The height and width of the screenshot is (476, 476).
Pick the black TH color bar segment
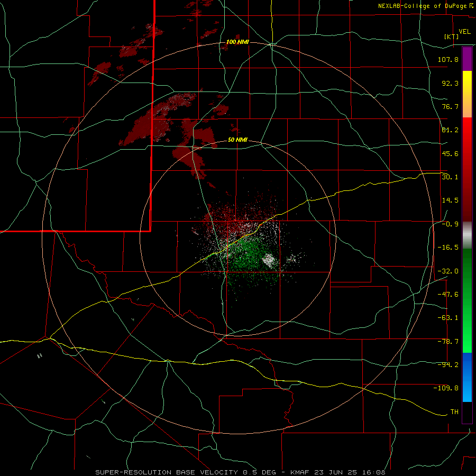point(467,412)
